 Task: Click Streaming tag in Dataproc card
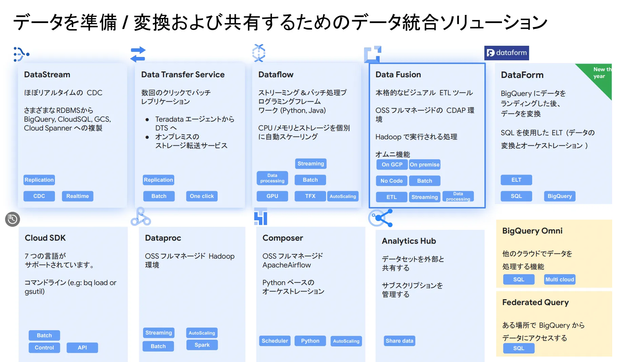pyautogui.click(x=159, y=333)
